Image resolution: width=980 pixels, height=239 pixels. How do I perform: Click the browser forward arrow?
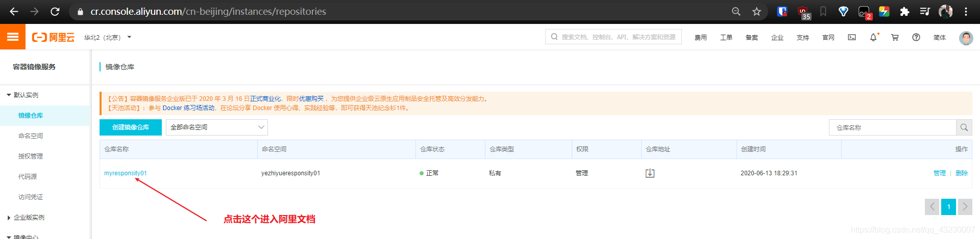coord(34,11)
